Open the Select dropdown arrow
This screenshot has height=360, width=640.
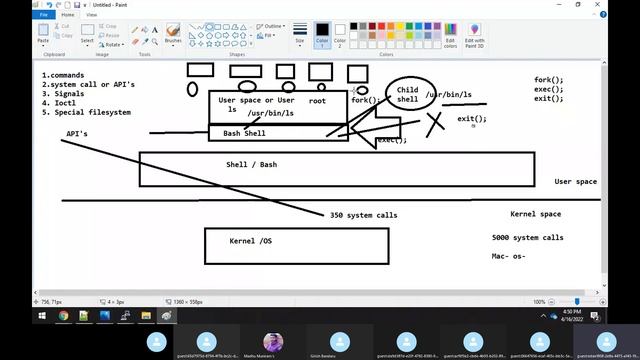point(87,45)
